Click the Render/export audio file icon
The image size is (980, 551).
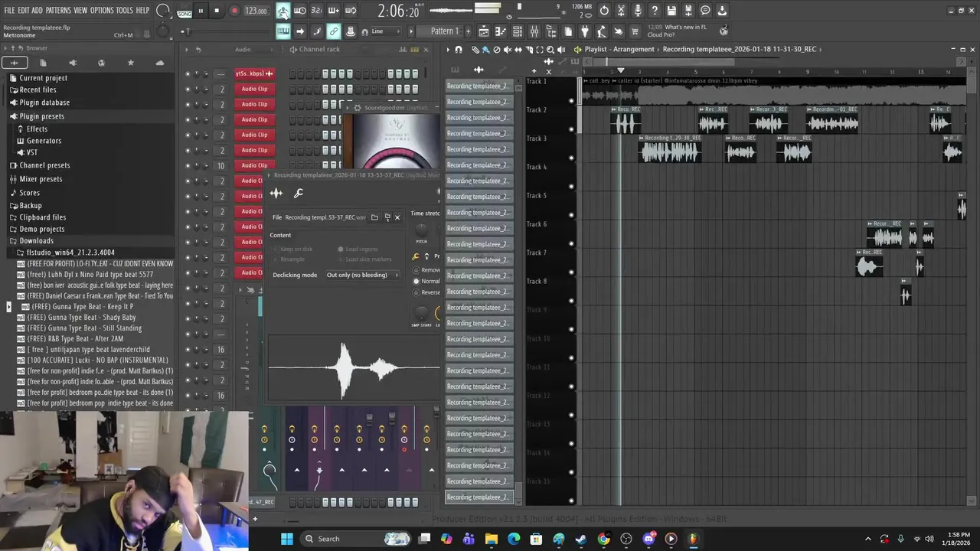click(688, 11)
